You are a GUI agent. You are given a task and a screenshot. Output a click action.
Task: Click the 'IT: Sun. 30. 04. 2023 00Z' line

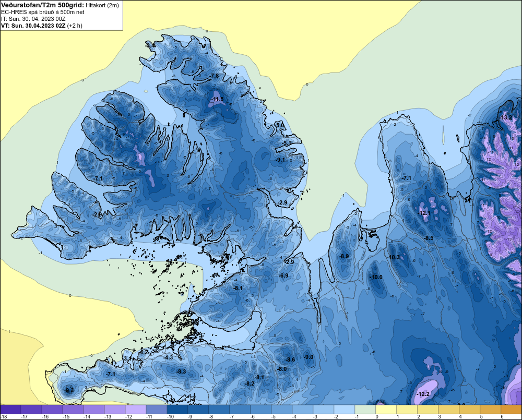pos(33,19)
